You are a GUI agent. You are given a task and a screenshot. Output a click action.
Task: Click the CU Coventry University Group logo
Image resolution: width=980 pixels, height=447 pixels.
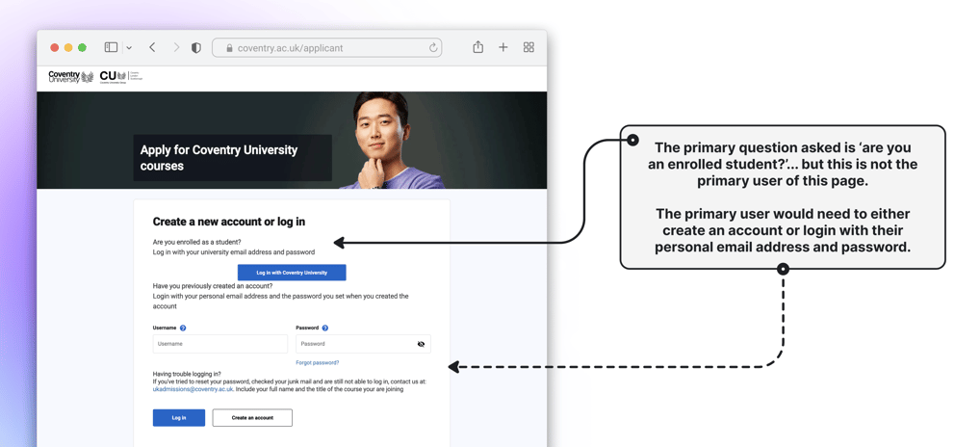tap(122, 77)
